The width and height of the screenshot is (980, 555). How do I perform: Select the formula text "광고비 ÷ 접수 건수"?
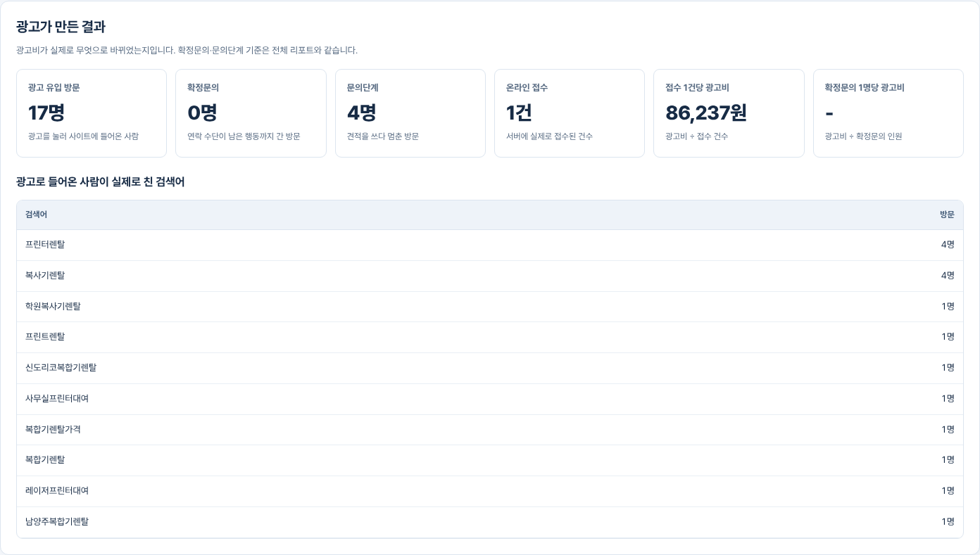(x=696, y=136)
